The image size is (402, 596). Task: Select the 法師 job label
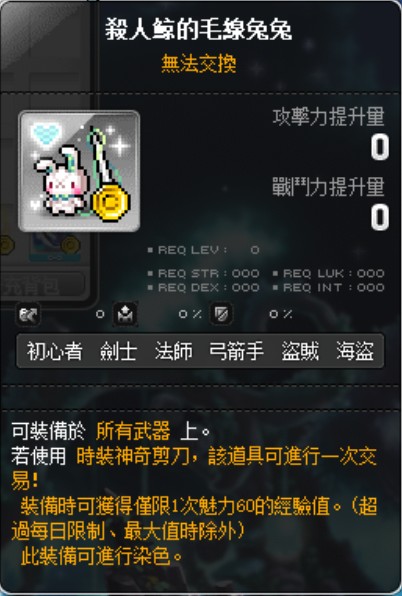(x=174, y=351)
